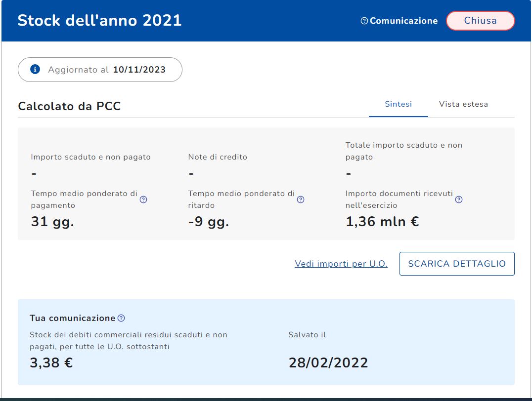The image size is (532, 401).
Task: Select the 31 gg. payment time value
Action: pos(52,222)
